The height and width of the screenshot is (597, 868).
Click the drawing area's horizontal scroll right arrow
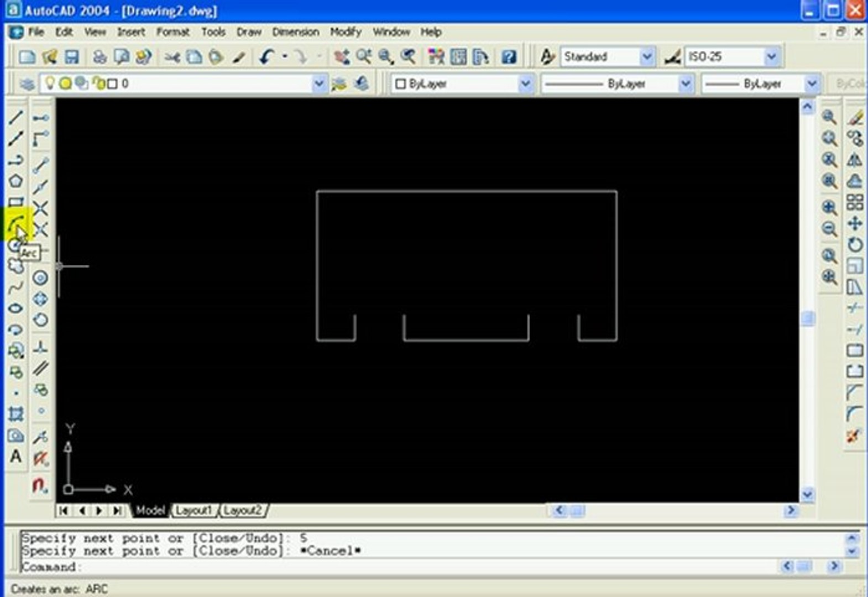coord(791,510)
